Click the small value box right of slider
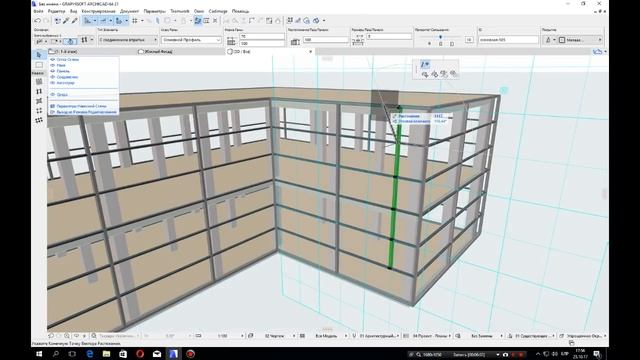The image size is (640, 360). point(469,40)
